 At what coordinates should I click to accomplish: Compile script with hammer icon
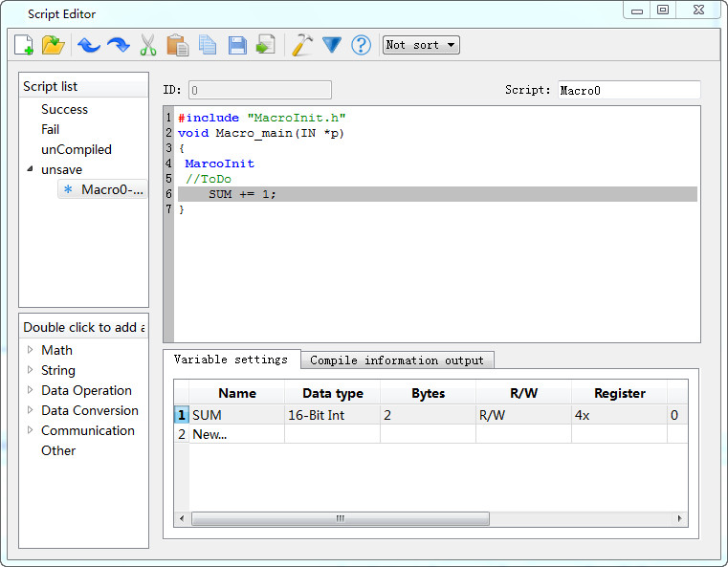point(302,45)
